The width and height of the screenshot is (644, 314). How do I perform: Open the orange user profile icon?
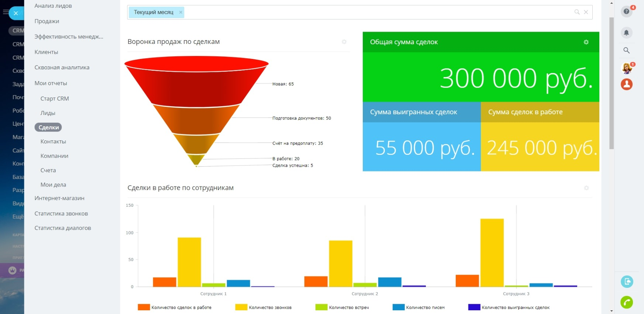626,84
